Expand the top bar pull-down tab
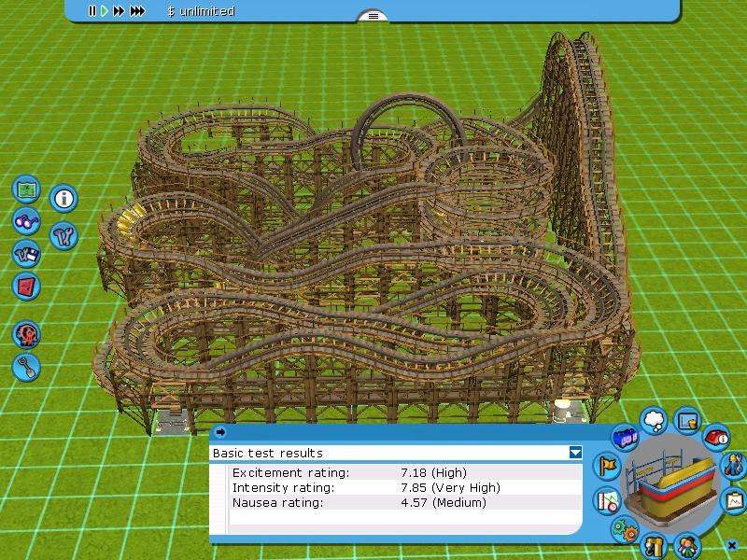 (x=373, y=16)
